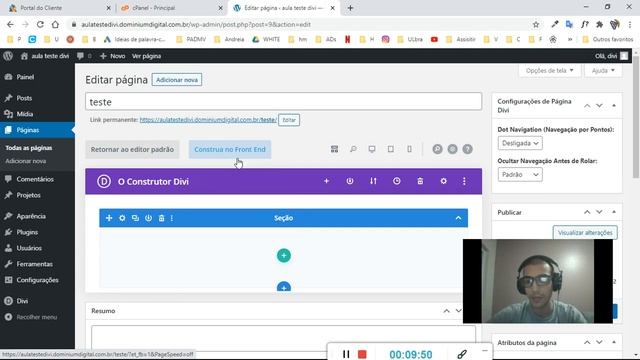
Task: Click Construa no Front End button
Action: coord(230,149)
